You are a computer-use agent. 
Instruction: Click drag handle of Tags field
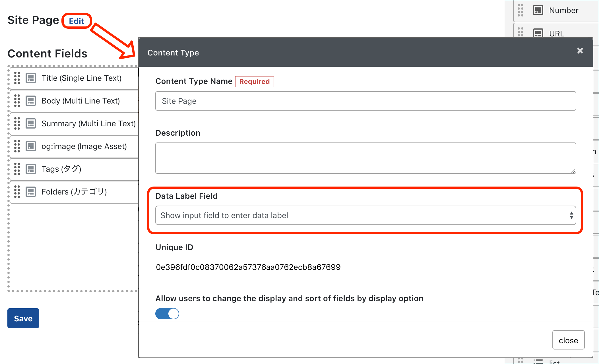click(17, 169)
